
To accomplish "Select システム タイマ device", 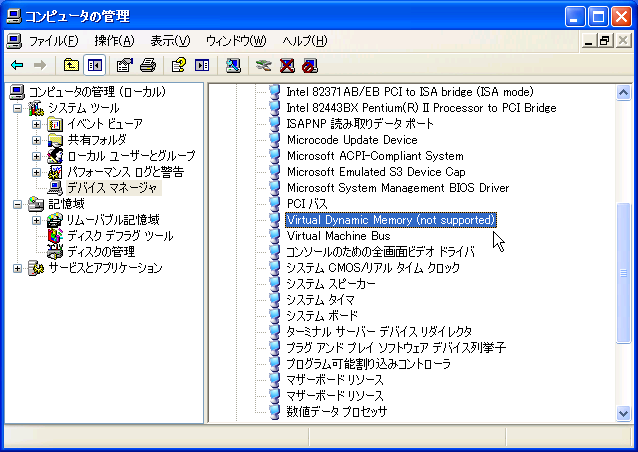I will click(x=320, y=300).
